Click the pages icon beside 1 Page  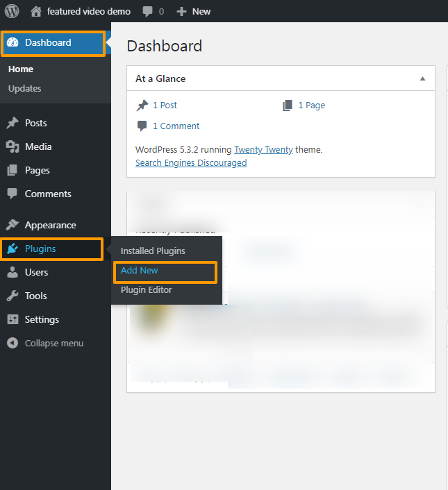tap(288, 105)
